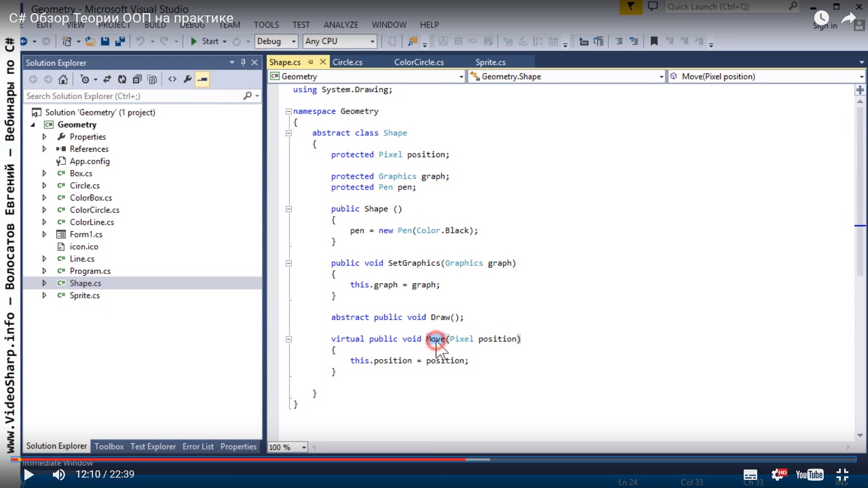
Task: Toggle YouTube subtitles button
Action: [x=750, y=475]
